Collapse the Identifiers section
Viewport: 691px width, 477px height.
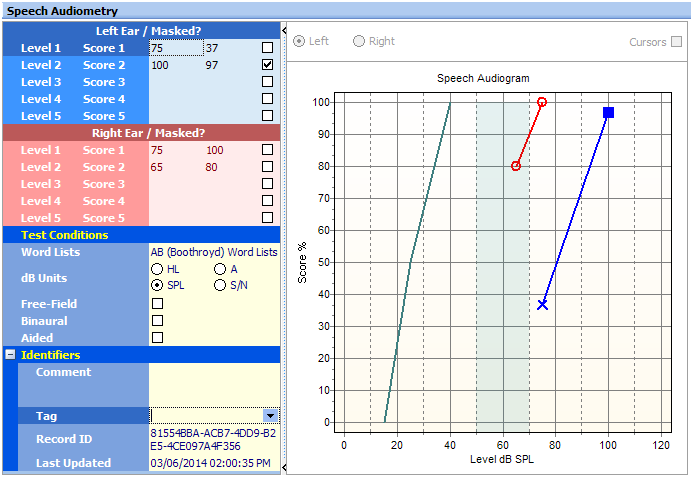pyautogui.click(x=10, y=355)
